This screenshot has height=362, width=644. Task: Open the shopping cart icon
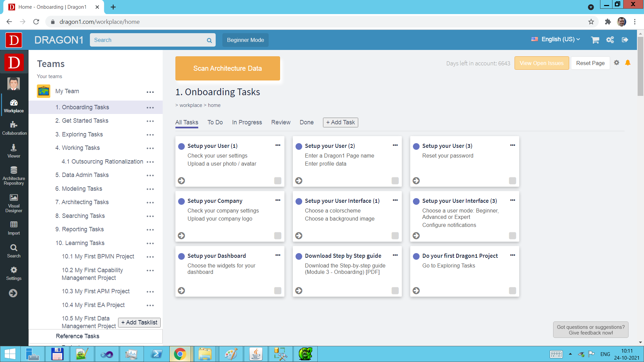(595, 40)
